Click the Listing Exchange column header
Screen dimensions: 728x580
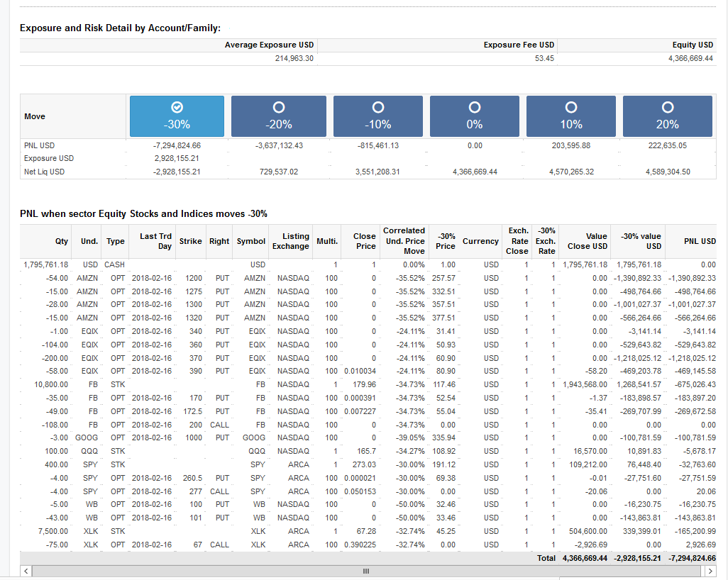291,241
